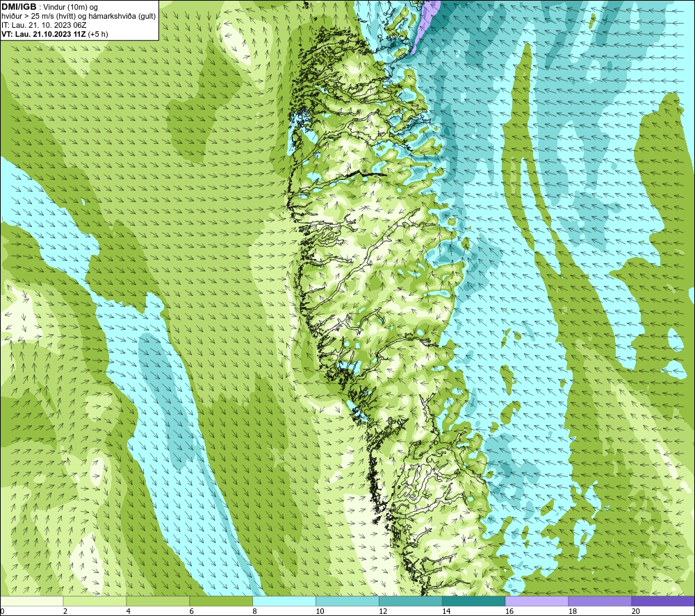Click the "10" scale label
Screen dimensions: 695x616
click(320, 611)
